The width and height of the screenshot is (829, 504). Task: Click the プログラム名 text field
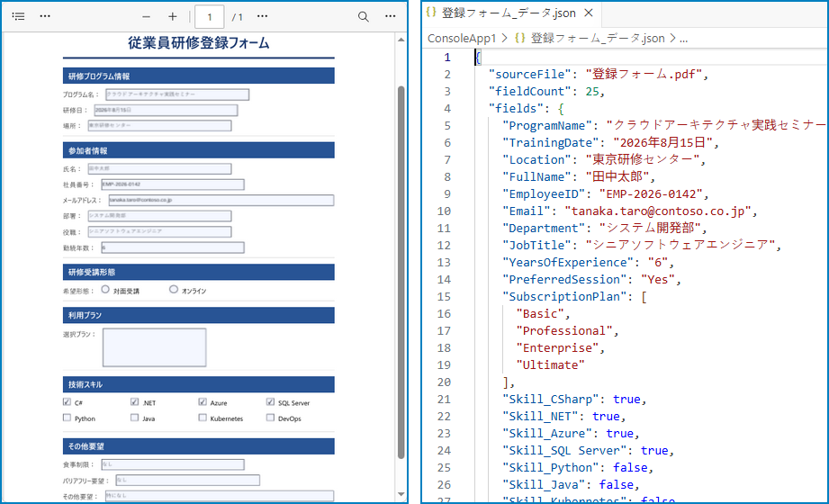click(177, 94)
